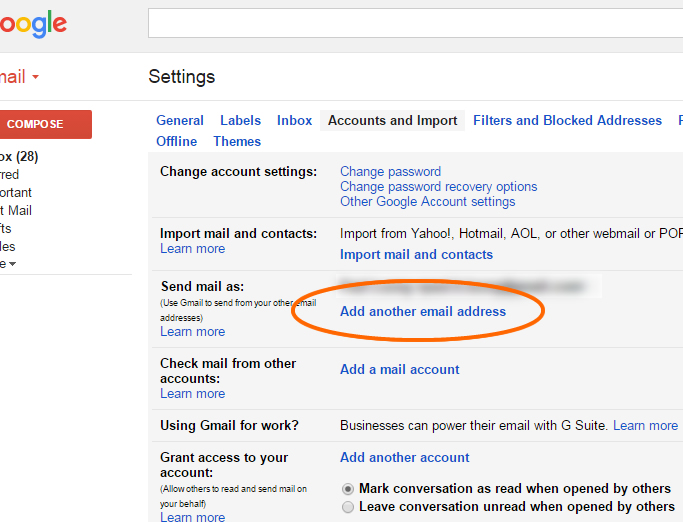Switch to the General settings tab
The height and width of the screenshot is (522, 683).
(x=180, y=120)
